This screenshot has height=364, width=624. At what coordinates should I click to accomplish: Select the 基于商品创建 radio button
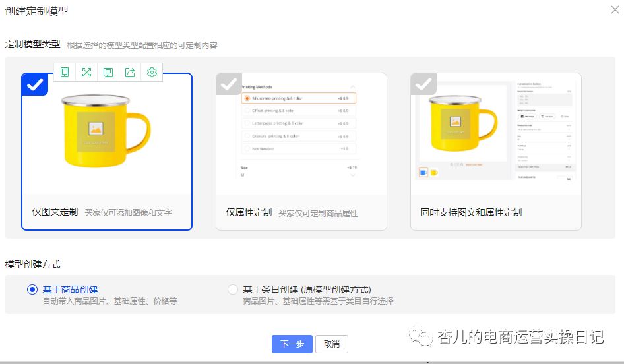tap(32, 289)
